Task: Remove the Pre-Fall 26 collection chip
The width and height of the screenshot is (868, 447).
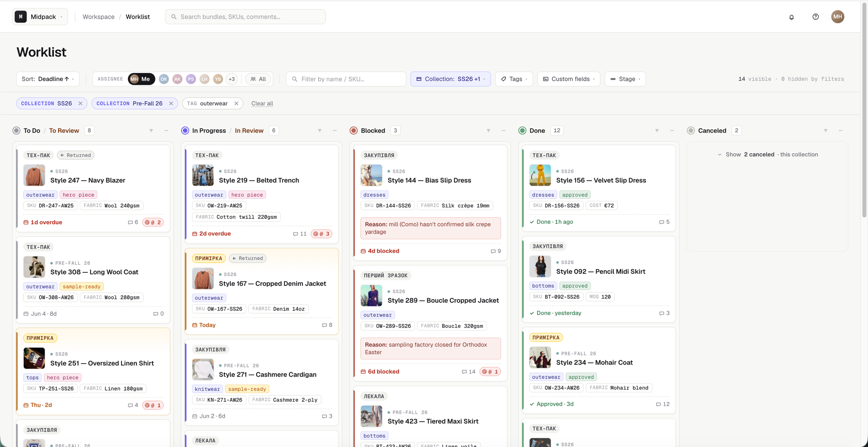Action: click(171, 103)
